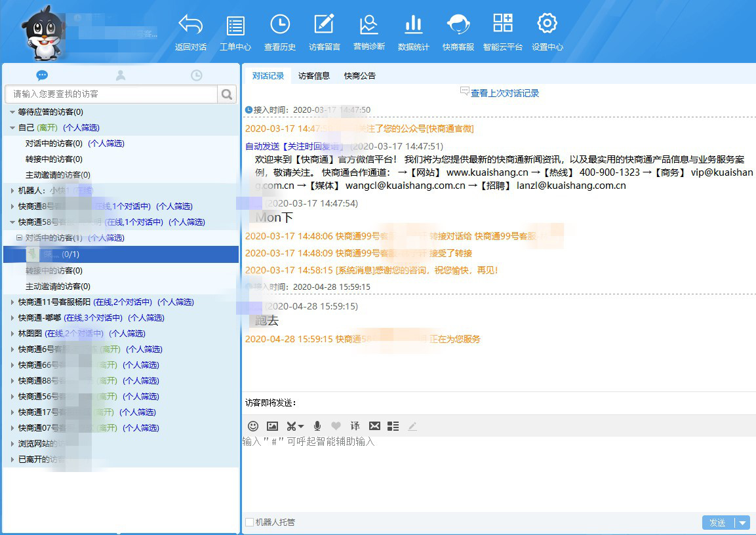The width and height of the screenshot is (756, 535).
Task: Click the visitor search input field
Action: (x=111, y=94)
